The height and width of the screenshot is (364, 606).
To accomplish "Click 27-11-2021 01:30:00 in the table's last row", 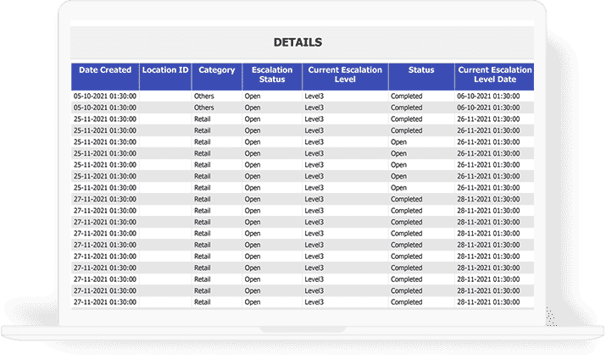I will pyautogui.click(x=105, y=302).
